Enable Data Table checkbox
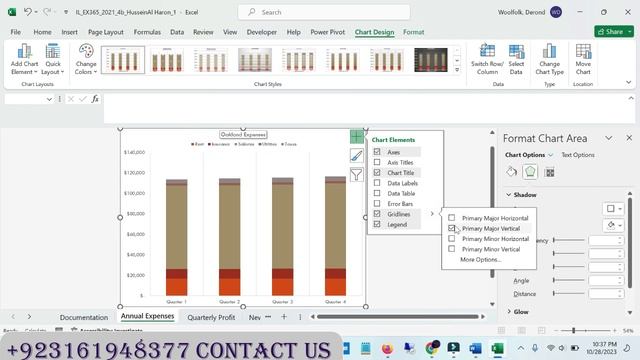 pos(377,193)
